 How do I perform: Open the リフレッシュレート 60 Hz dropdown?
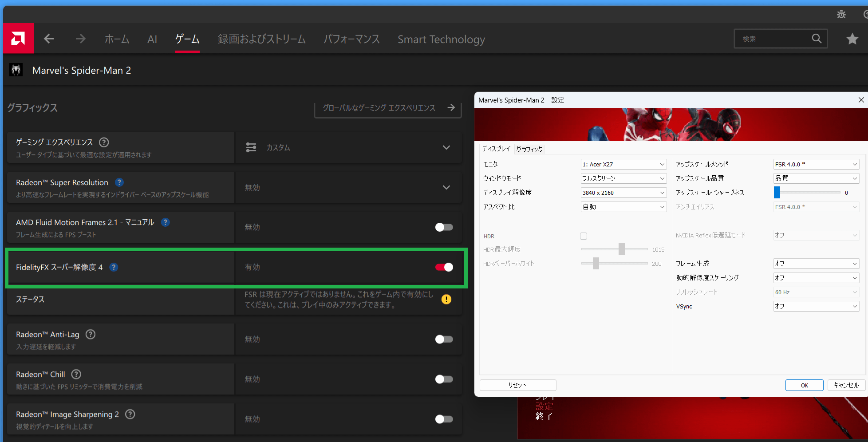(816, 292)
